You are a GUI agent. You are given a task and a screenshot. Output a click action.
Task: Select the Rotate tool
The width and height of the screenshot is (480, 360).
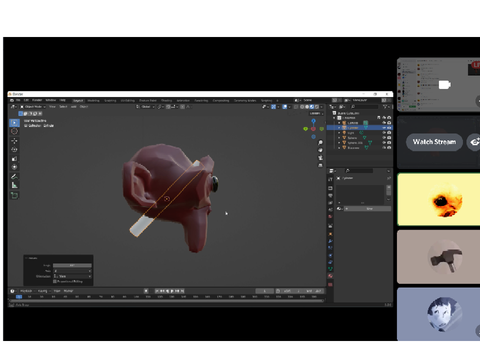coord(14,149)
